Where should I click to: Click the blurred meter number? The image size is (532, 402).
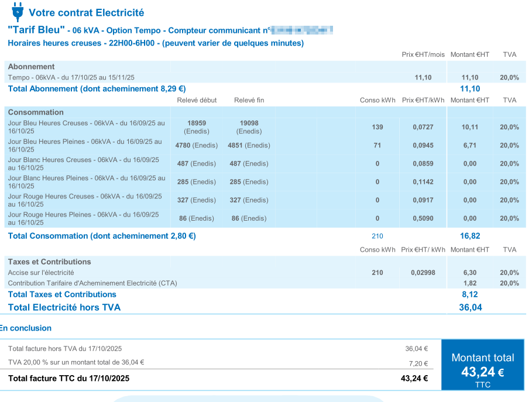pos(303,30)
